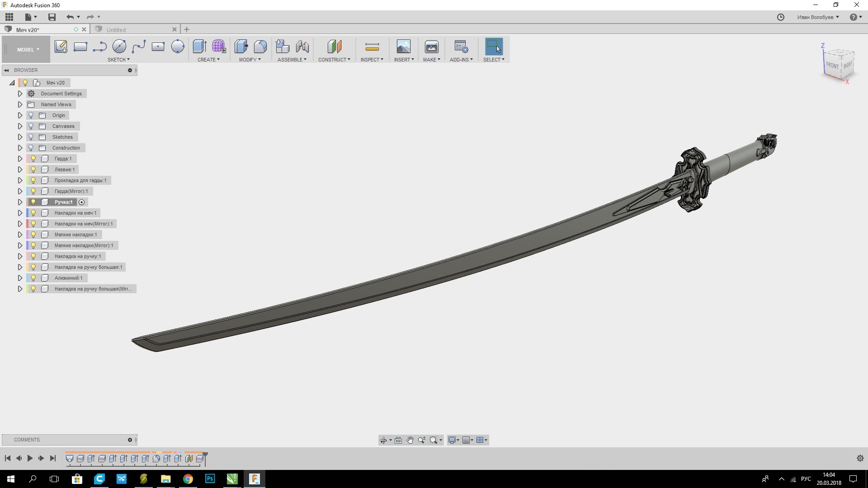Click the Save icon

[x=52, y=17]
